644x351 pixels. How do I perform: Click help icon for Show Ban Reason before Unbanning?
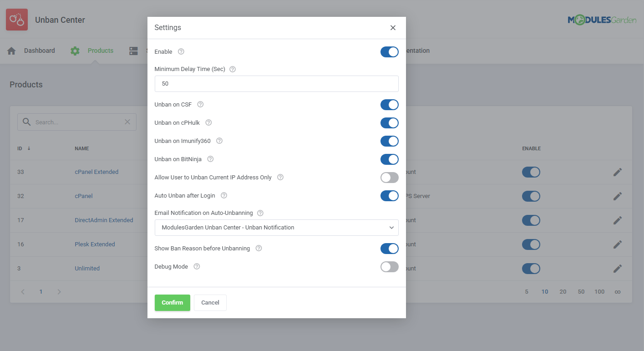click(x=259, y=249)
